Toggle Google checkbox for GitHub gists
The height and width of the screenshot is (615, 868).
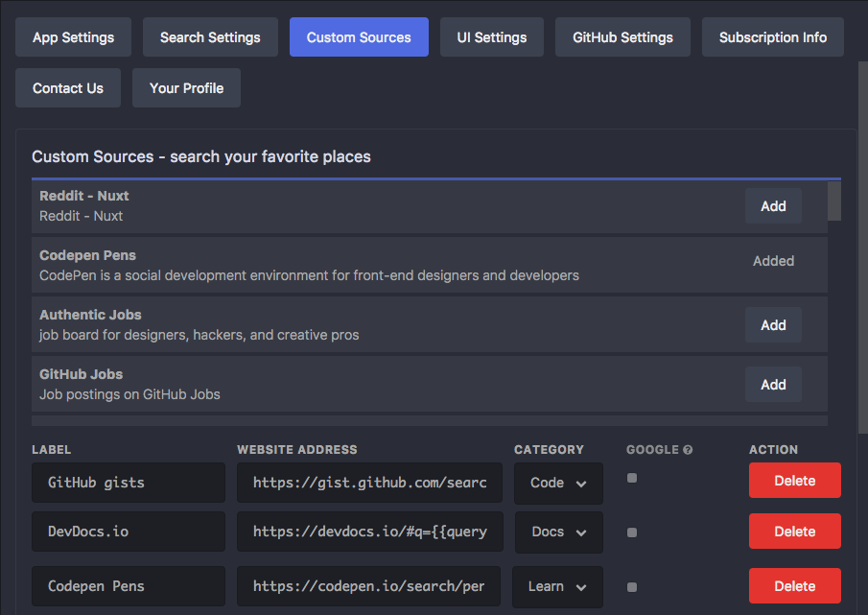(x=632, y=478)
